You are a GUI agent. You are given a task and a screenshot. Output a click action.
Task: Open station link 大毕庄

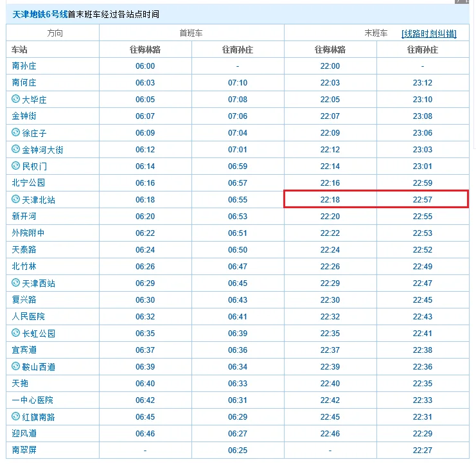click(x=34, y=100)
